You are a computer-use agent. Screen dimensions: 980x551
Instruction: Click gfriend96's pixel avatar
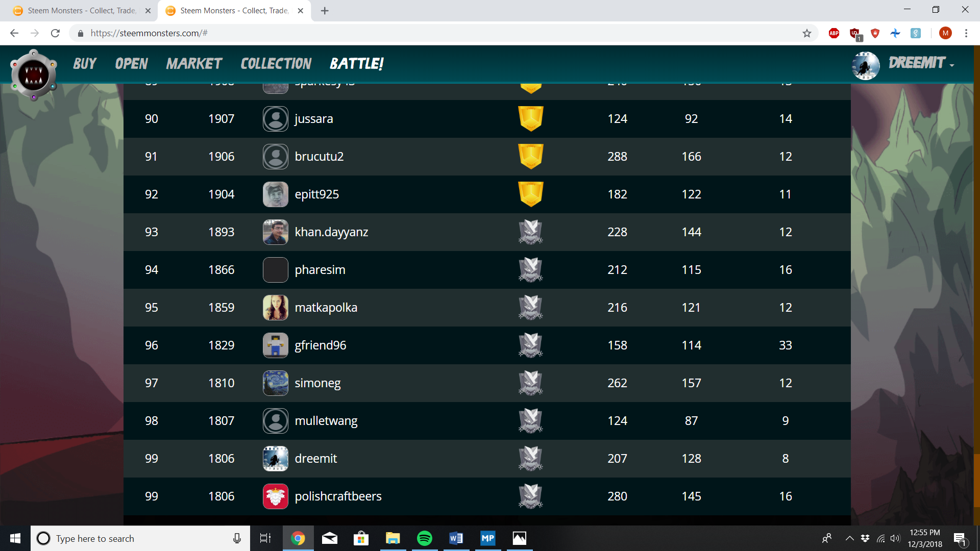(276, 345)
